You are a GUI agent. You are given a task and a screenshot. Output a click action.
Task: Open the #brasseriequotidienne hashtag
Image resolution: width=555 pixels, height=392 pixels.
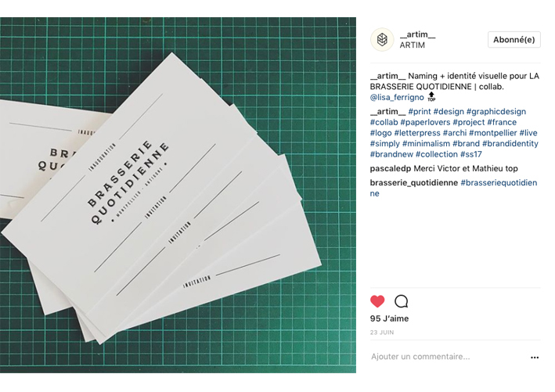click(499, 183)
